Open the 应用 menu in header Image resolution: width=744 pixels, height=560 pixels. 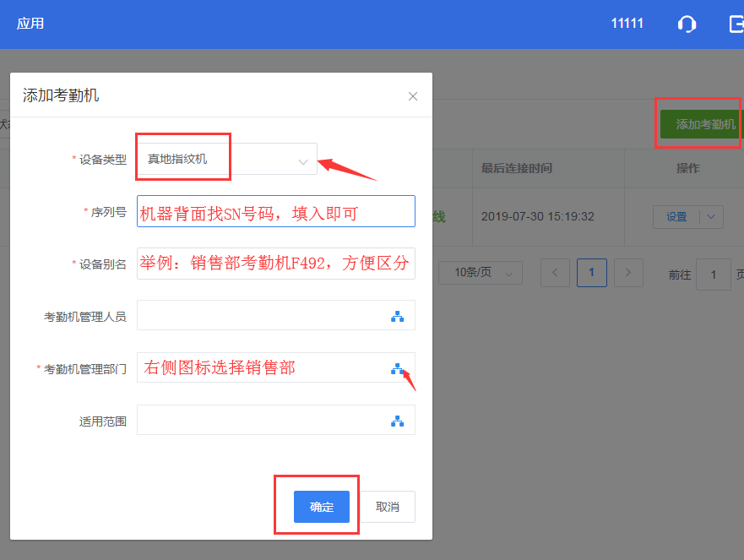[x=30, y=24]
